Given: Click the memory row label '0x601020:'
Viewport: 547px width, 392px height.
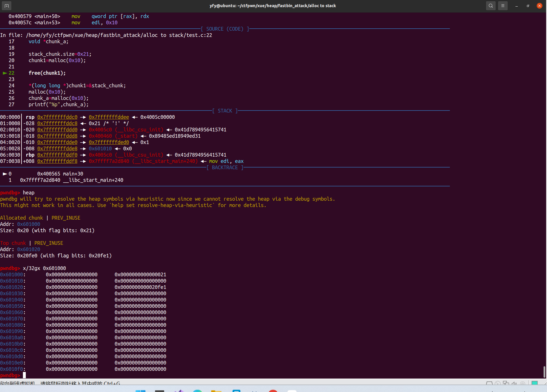Looking at the screenshot, I should [13, 287].
